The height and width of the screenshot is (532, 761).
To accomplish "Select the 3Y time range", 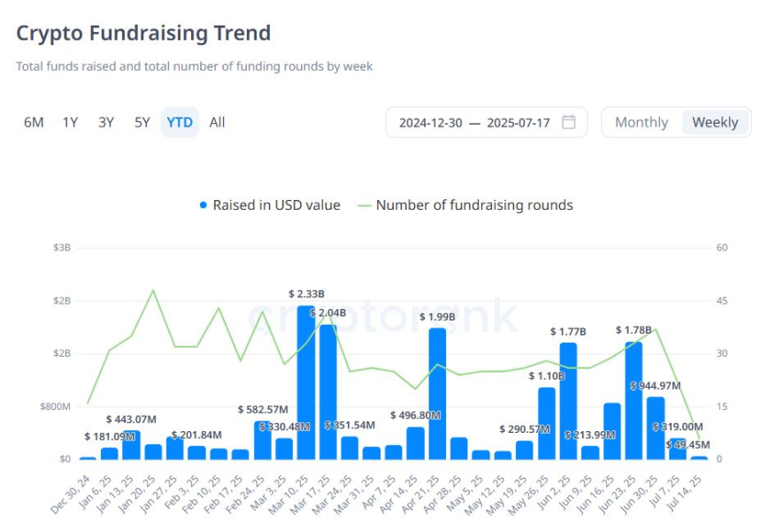I will (106, 122).
